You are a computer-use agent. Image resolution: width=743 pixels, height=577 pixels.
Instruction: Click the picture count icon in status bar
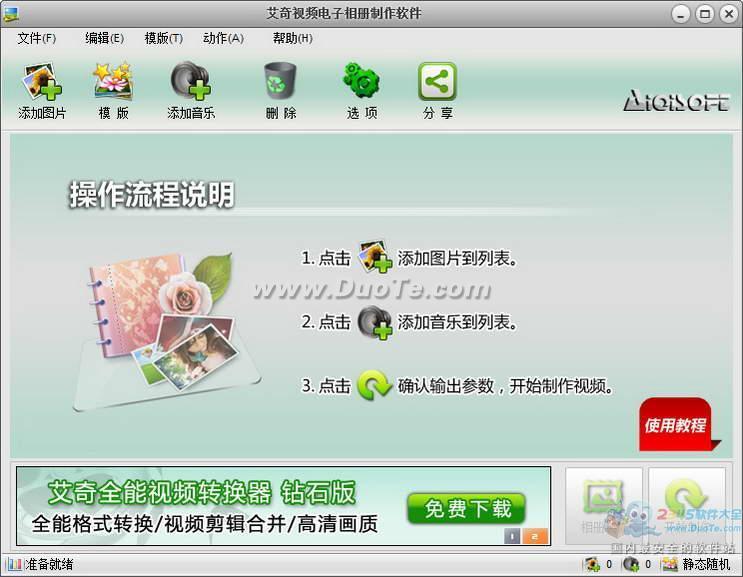pyautogui.click(x=592, y=564)
